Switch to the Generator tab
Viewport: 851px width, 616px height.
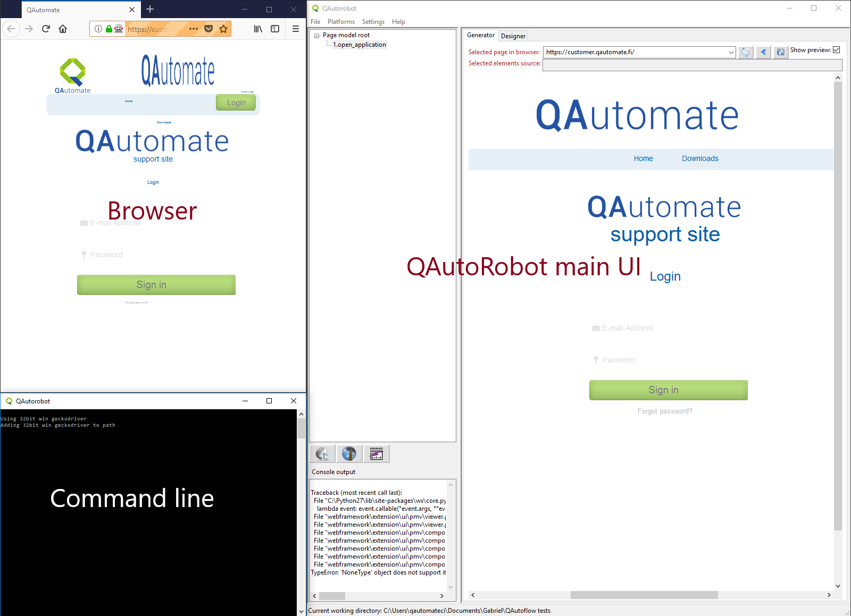click(x=481, y=35)
